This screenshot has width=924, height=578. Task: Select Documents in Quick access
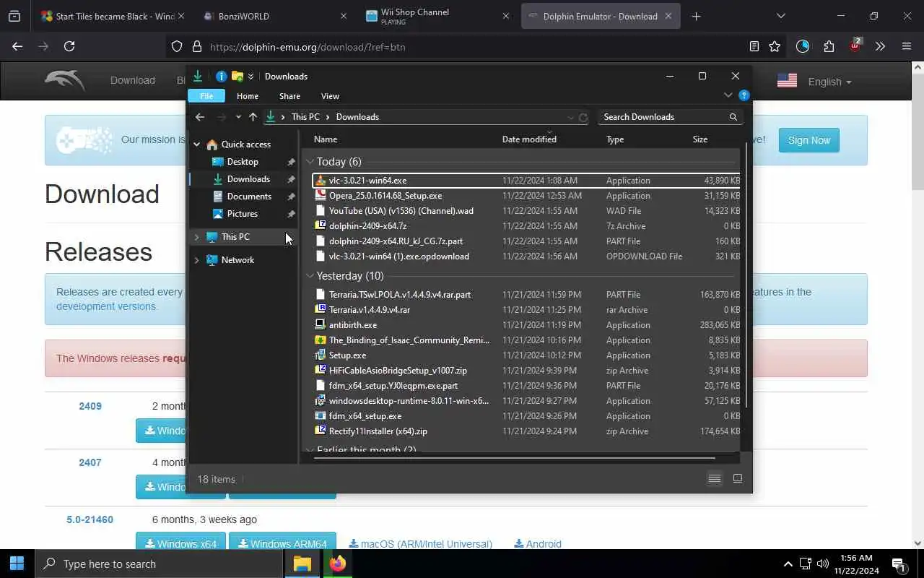(249, 197)
